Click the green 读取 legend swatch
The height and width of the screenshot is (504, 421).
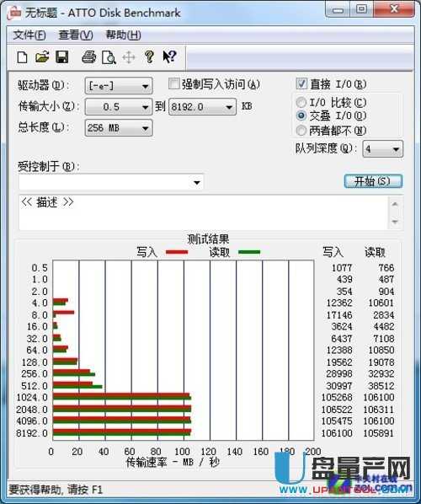(249, 252)
